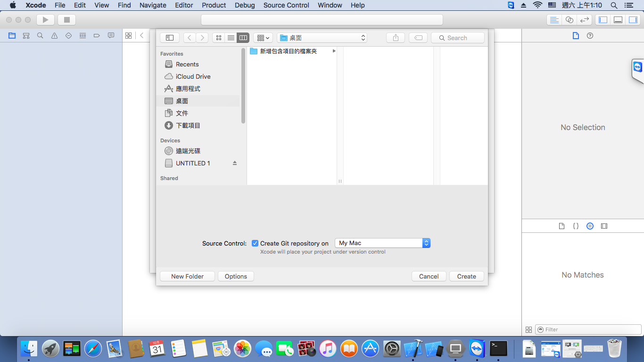Toggle the sidebar icon in save dialog
The height and width of the screenshot is (362, 644).
[170, 38]
